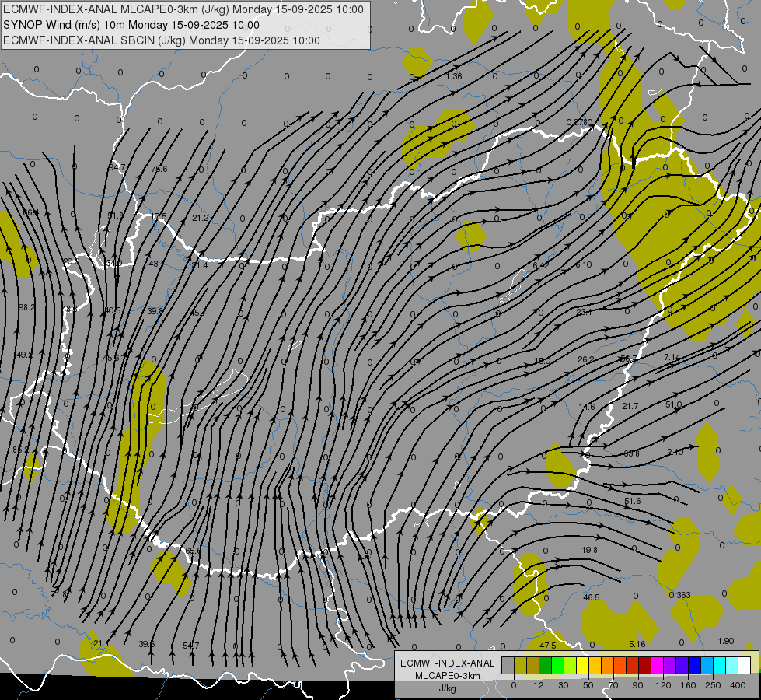Click the SBCIN title line in header

coord(162,40)
